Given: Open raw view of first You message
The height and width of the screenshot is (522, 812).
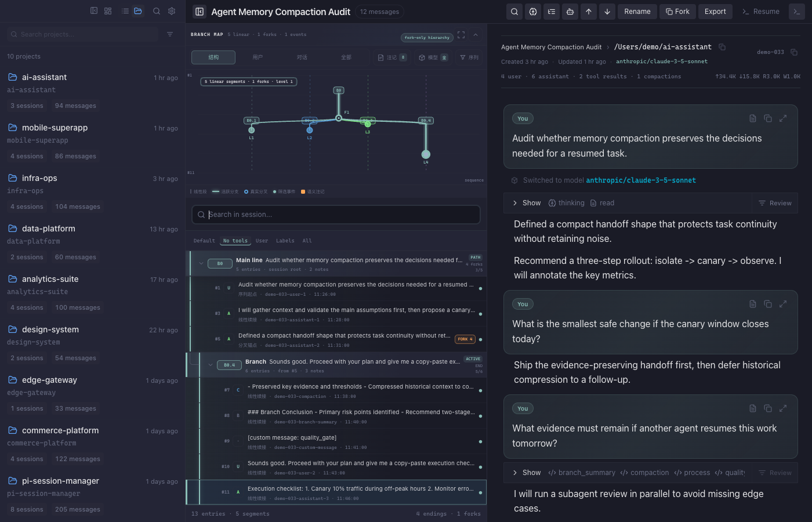Looking at the screenshot, I should [x=753, y=118].
